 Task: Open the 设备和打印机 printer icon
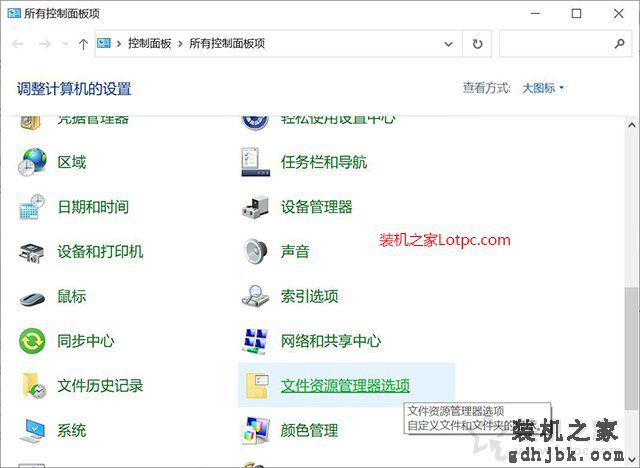(x=31, y=252)
